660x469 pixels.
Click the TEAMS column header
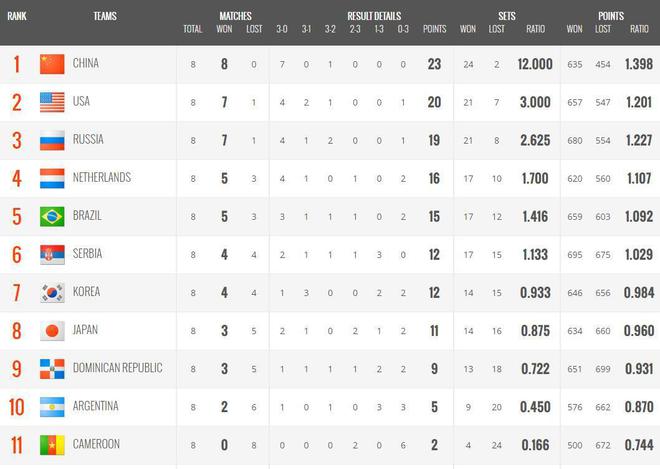point(105,16)
